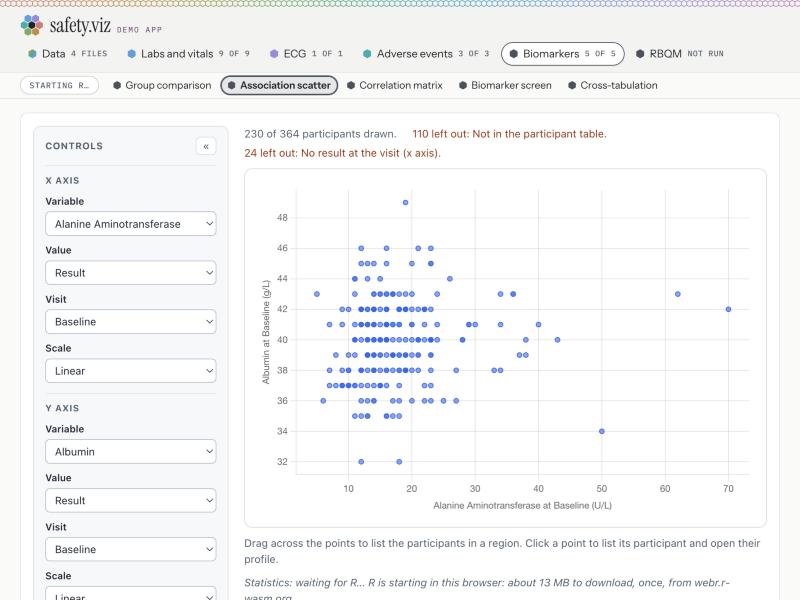
Task: Open the X axis Scale dropdown
Action: [x=131, y=371]
